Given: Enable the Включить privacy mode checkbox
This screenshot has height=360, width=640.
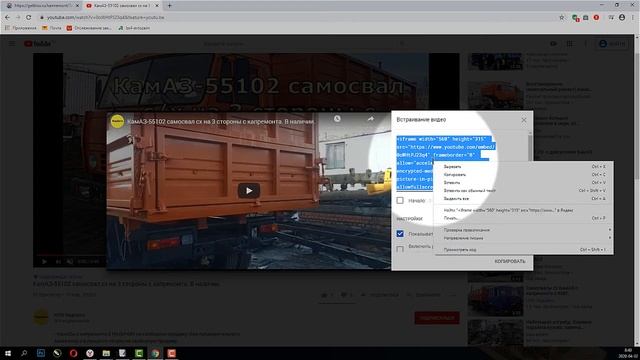Looking at the screenshot, I should coord(400,248).
